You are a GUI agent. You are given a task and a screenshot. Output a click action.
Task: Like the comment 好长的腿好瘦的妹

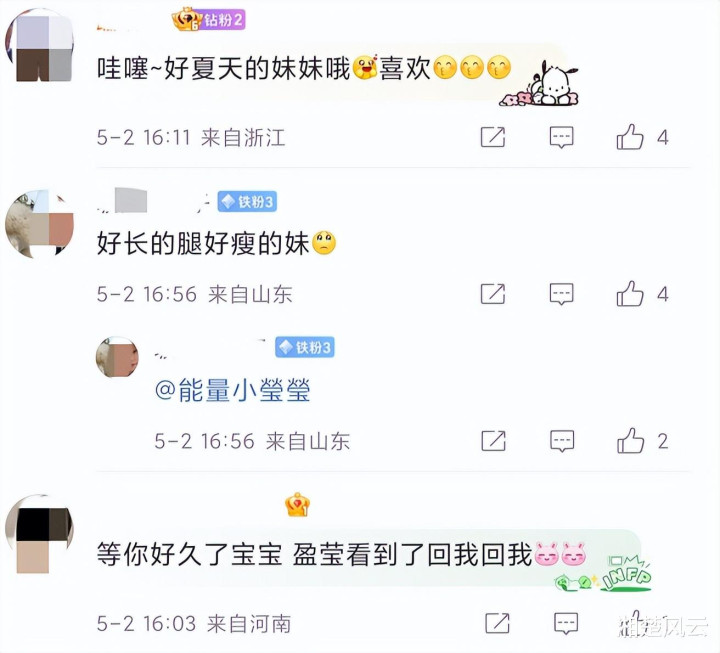630,293
